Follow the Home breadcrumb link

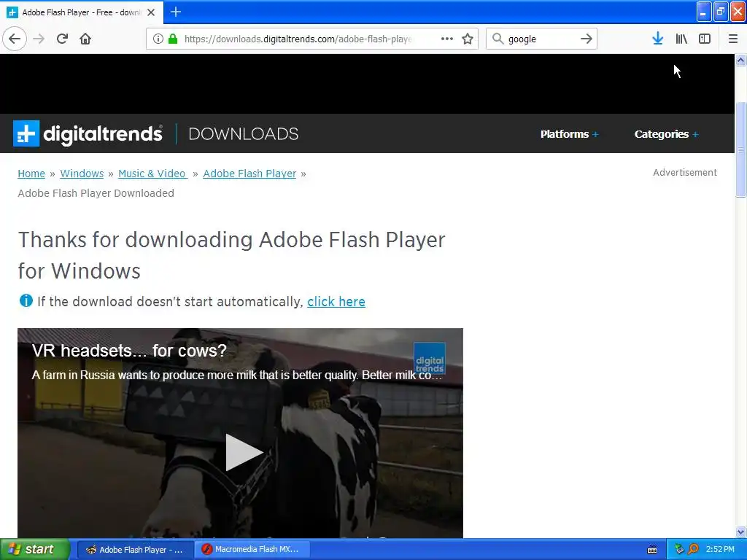click(31, 174)
